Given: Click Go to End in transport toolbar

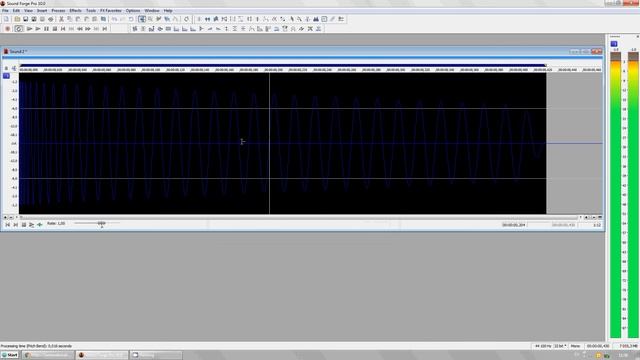Looking at the screenshot, I should 105,29.
